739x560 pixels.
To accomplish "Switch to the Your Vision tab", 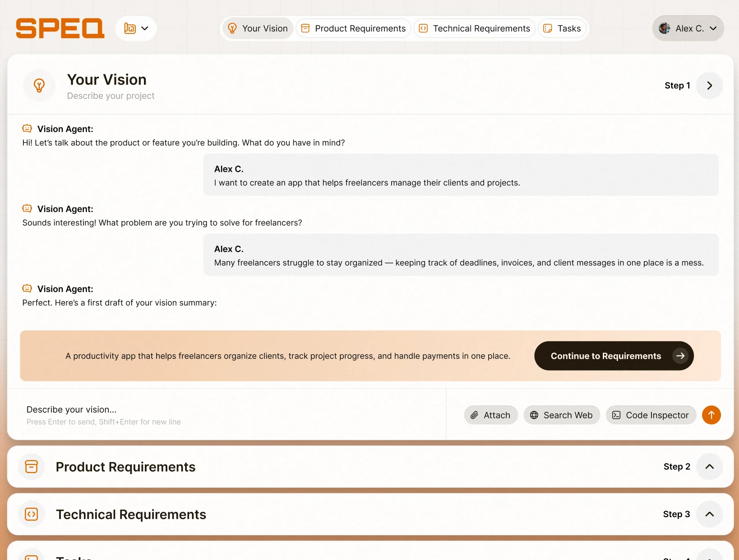I will click(x=258, y=28).
